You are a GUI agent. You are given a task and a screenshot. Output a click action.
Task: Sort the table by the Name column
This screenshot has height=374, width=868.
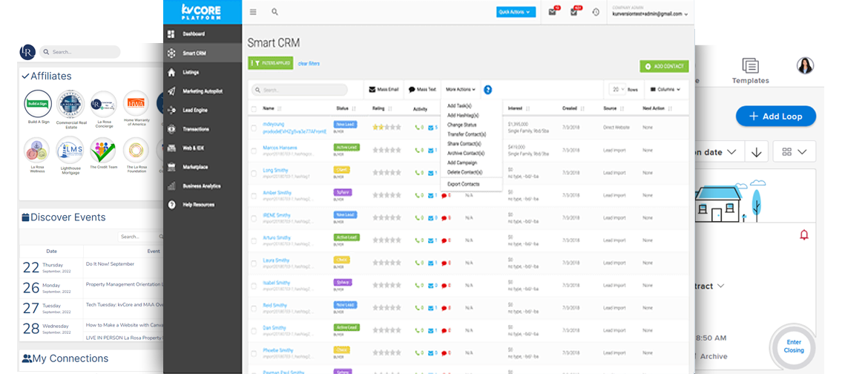pyautogui.click(x=272, y=108)
